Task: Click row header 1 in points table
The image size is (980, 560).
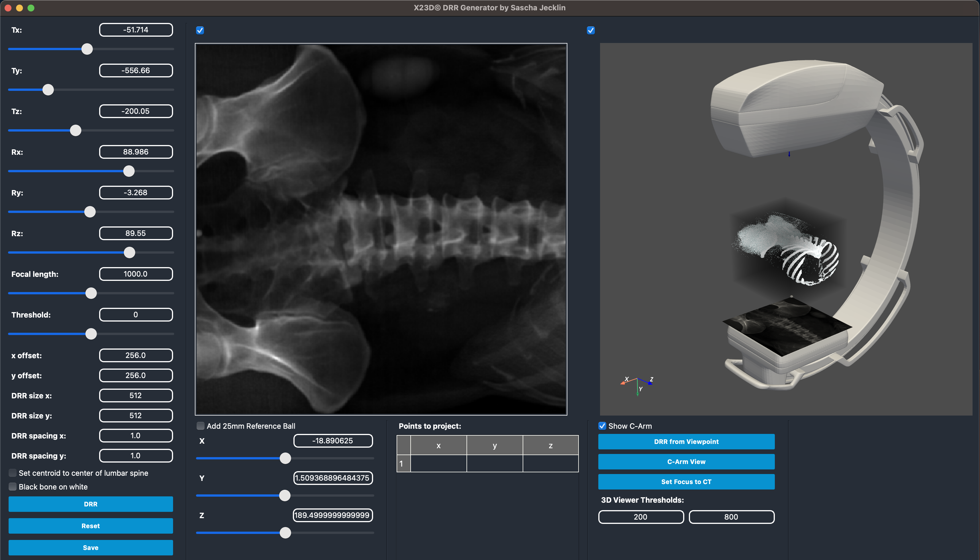Action: click(x=403, y=463)
